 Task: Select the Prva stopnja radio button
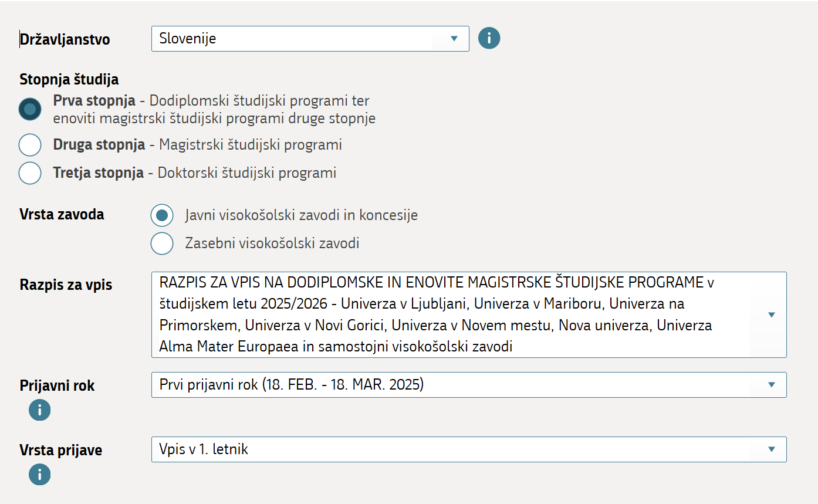click(x=30, y=109)
